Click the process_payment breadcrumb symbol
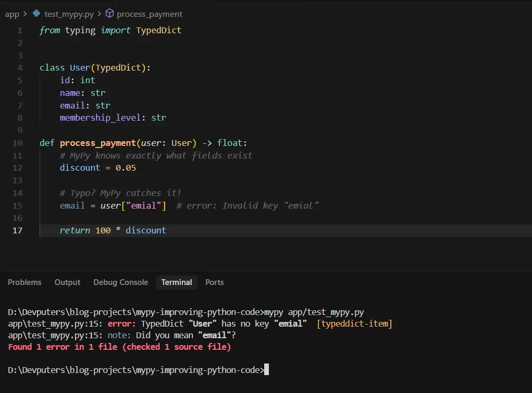 pos(149,14)
